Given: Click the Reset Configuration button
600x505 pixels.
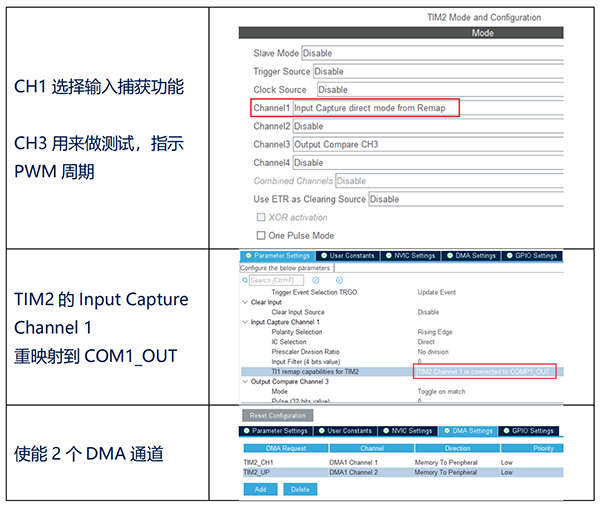Looking at the screenshot, I should tap(277, 415).
